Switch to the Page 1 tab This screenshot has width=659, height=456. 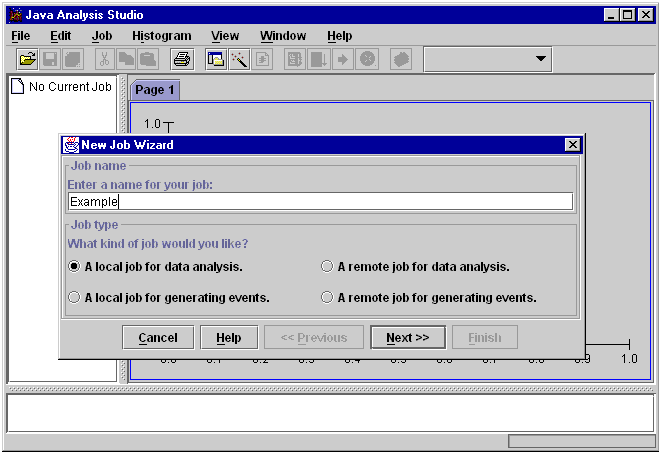[155, 90]
